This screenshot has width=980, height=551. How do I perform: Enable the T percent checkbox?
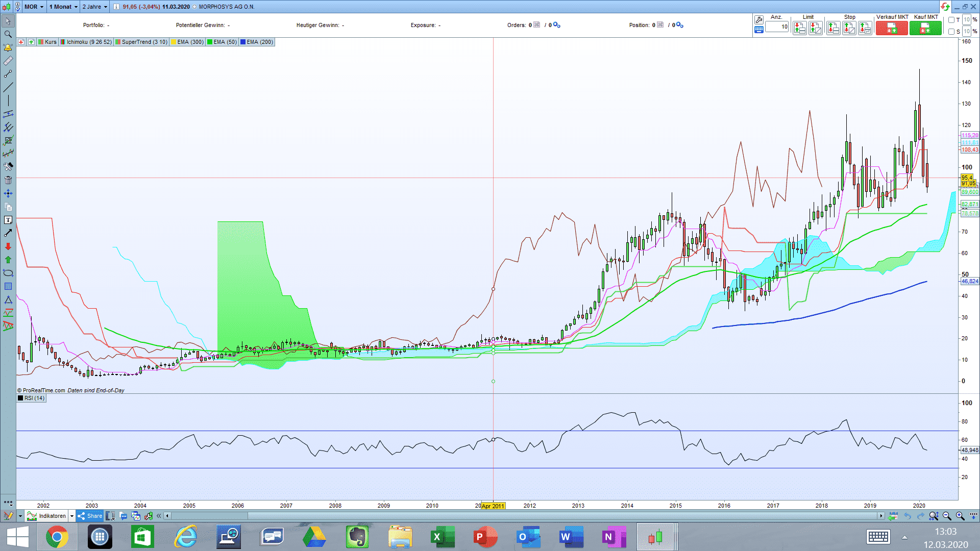tap(951, 20)
